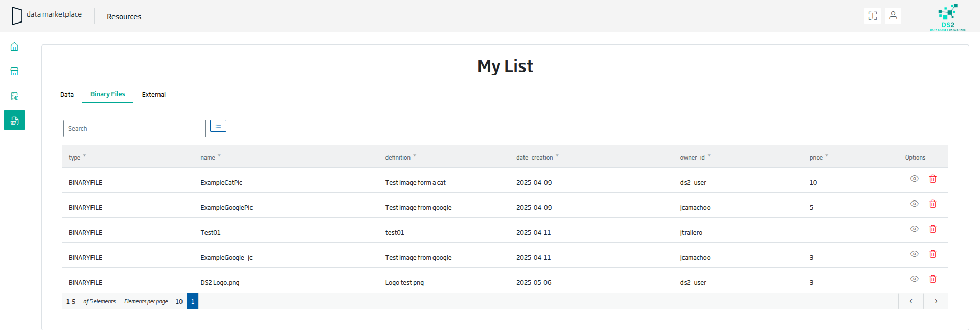Open elements per page selector showing 10

point(179,301)
